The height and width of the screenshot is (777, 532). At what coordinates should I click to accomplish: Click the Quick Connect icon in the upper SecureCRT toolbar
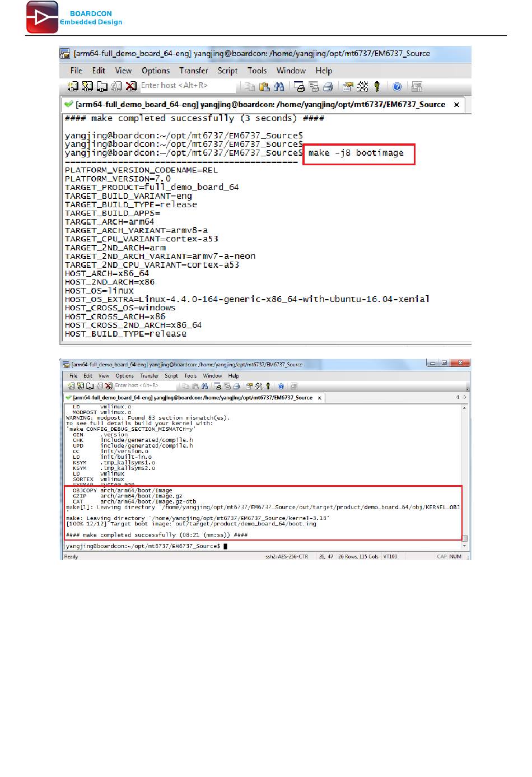click(87, 86)
